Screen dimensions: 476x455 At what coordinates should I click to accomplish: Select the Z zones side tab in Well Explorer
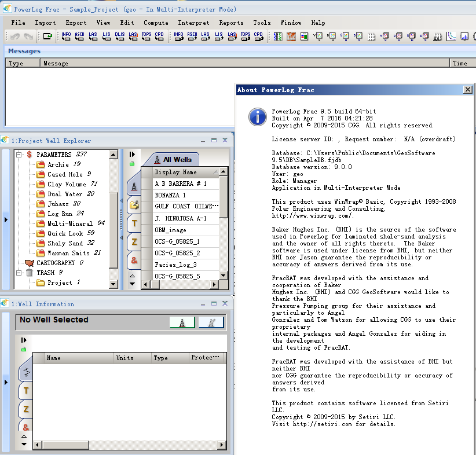click(x=134, y=242)
